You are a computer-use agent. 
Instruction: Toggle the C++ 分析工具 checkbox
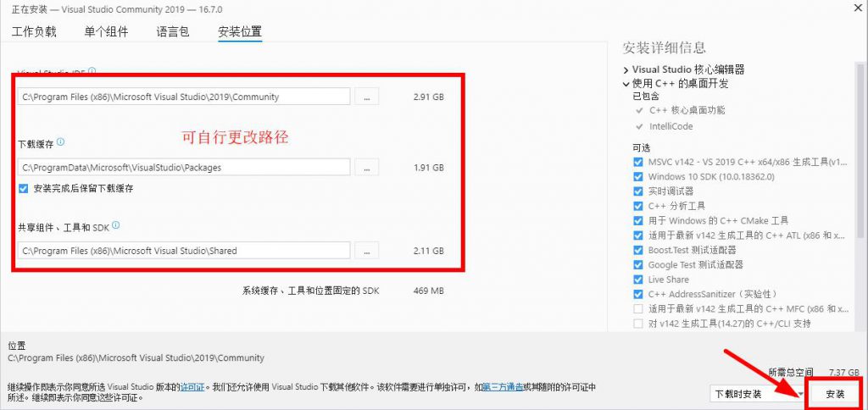(638, 206)
